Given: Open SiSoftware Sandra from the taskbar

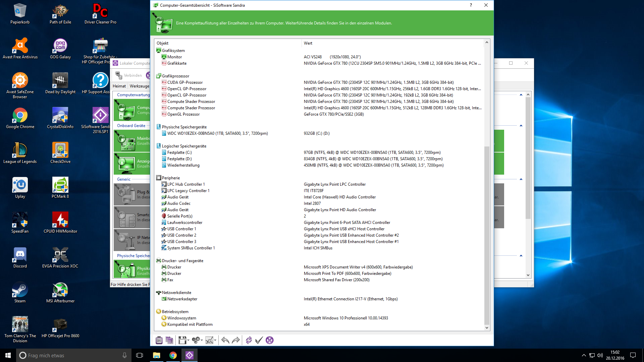Looking at the screenshot, I should click(190, 355).
